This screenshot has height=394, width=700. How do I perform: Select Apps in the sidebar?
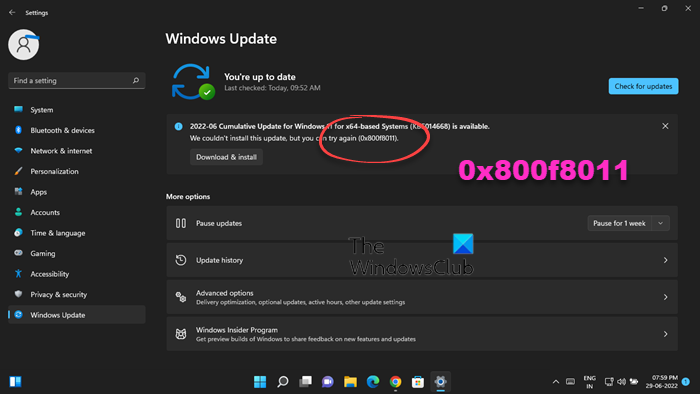pos(77,192)
